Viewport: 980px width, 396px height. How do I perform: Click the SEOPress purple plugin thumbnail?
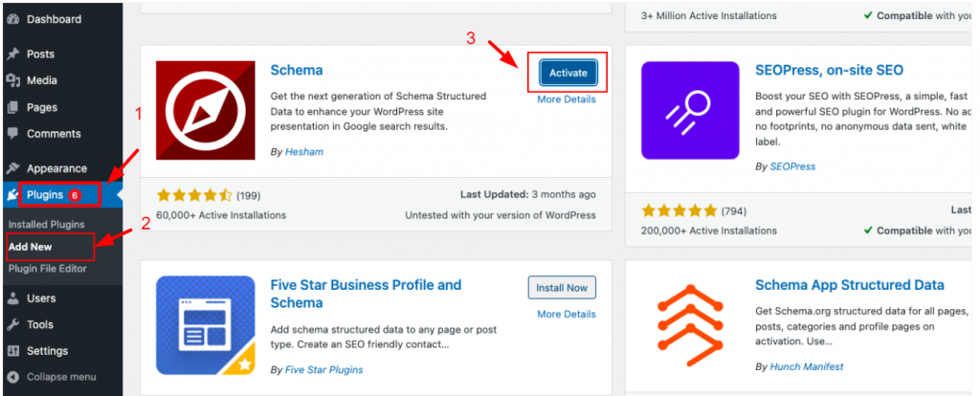point(690,111)
